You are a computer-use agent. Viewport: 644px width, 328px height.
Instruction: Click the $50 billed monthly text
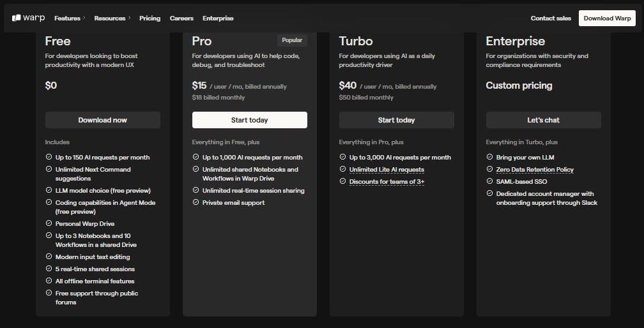pyautogui.click(x=366, y=98)
